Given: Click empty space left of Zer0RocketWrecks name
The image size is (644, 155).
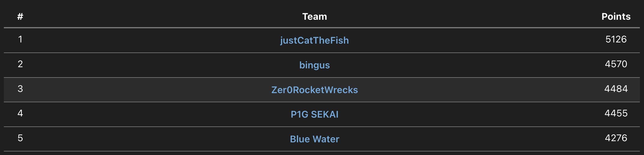Looking at the screenshot, I should point(148,90).
